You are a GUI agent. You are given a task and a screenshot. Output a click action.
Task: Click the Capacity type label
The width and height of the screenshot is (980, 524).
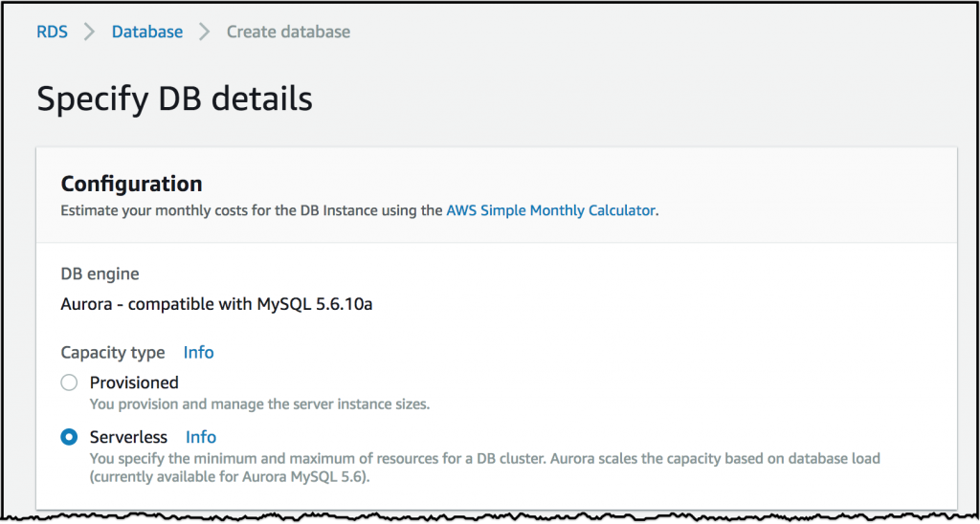(113, 353)
